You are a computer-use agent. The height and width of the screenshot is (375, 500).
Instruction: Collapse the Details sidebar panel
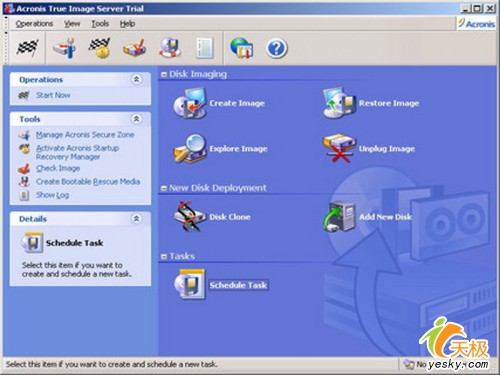click(x=136, y=219)
